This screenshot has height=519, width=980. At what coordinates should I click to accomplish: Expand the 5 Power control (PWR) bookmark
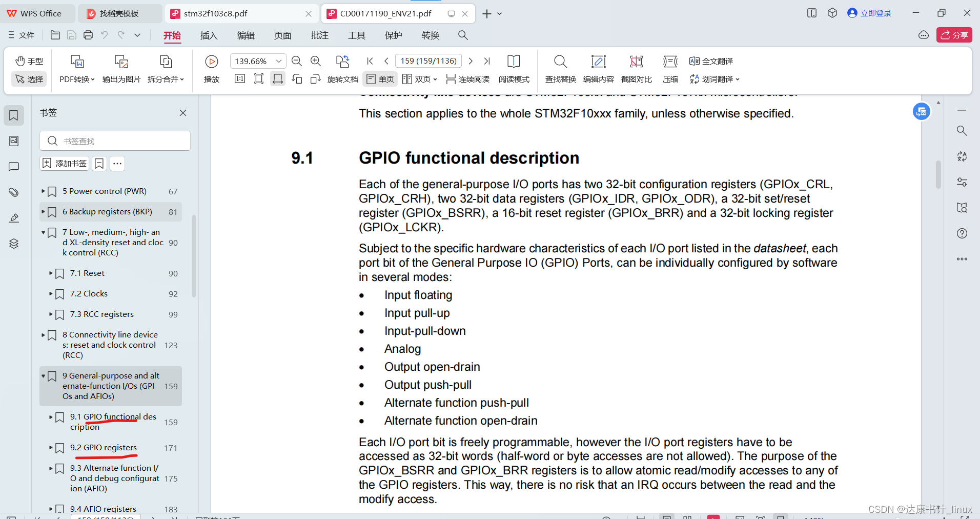(43, 191)
